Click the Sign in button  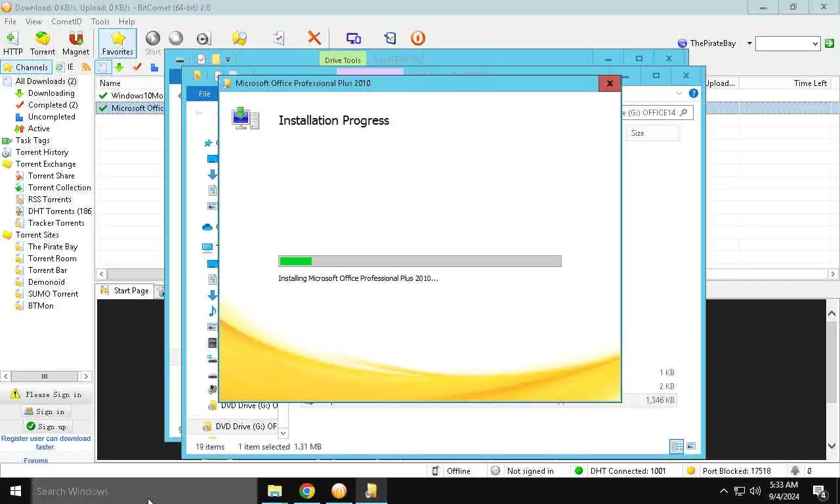45,411
